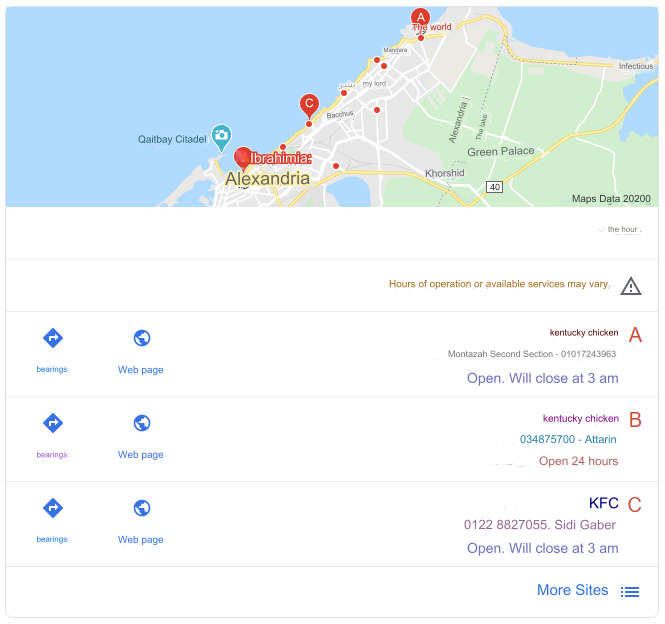Image resolution: width=665 pixels, height=624 pixels.
Task: Click the directions icon for KFC Sidi Gaber
Action: [x=53, y=508]
